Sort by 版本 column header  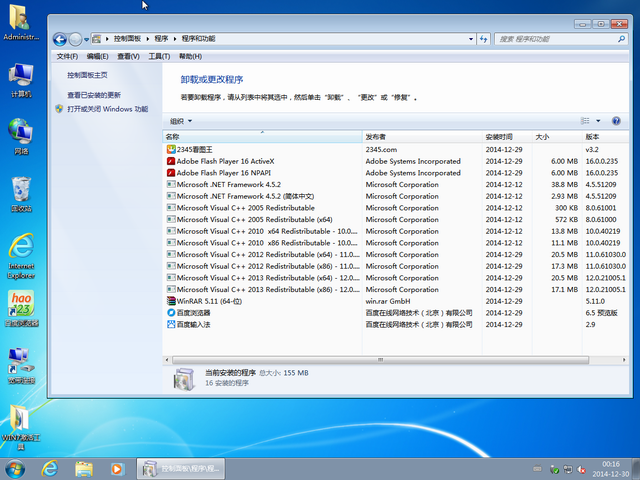[605, 137]
